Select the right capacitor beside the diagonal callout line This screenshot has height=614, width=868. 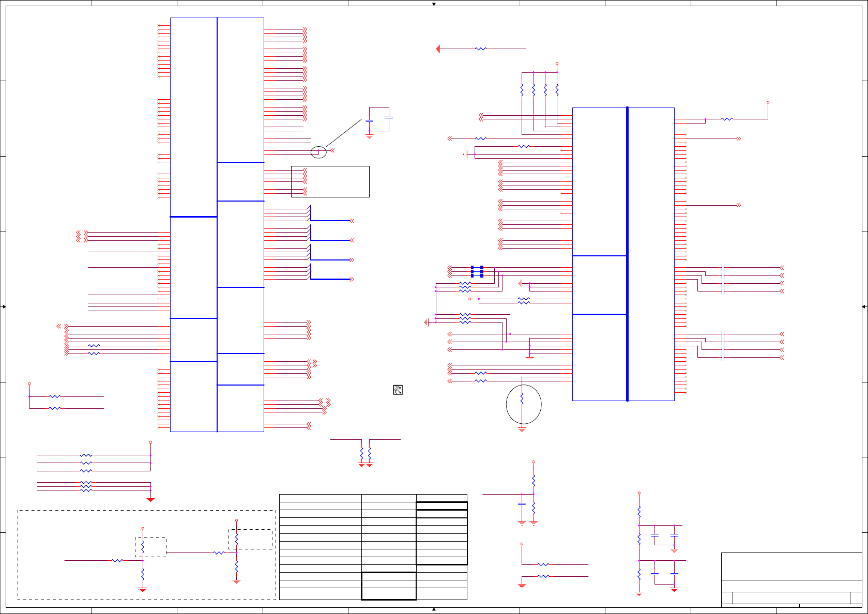[x=389, y=117]
